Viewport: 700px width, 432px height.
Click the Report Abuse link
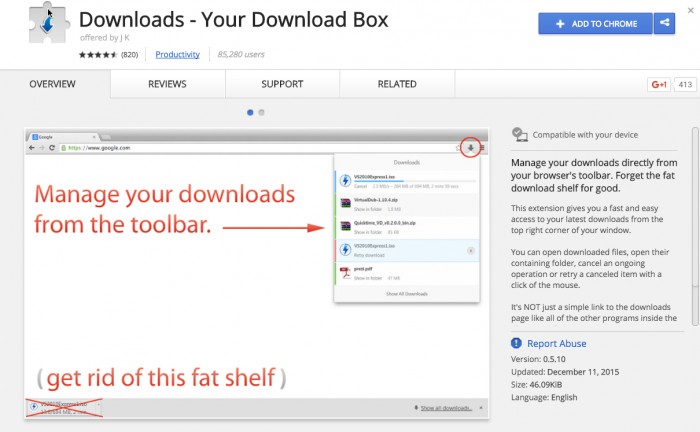coord(556,344)
